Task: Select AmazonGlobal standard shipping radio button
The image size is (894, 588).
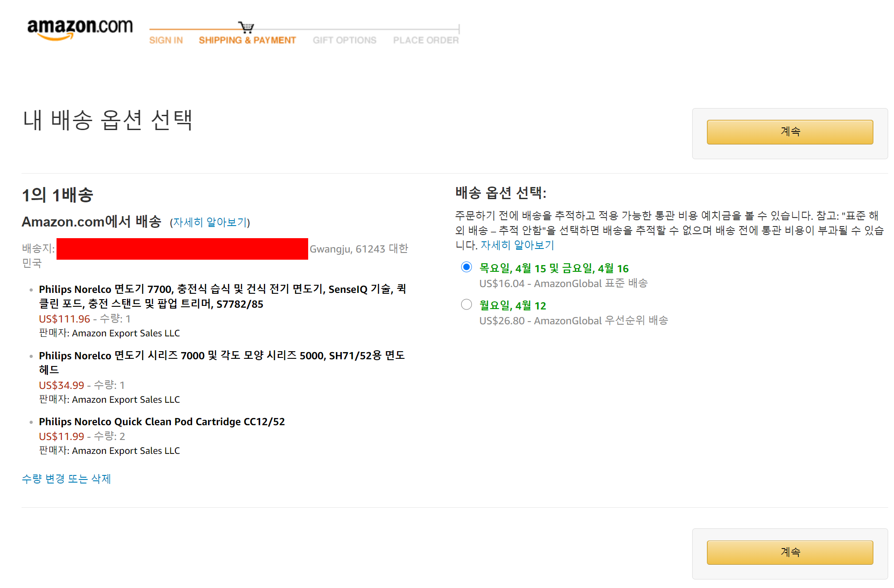Action: (467, 267)
